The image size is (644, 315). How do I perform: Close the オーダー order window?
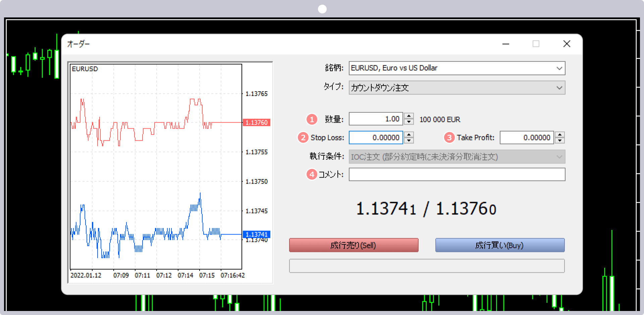(x=567, y=44)
